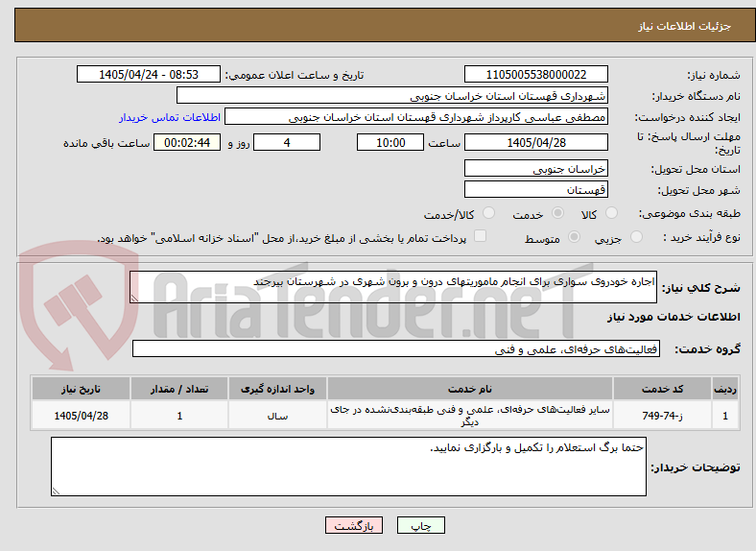Select the کالا radio button

click(x=611, y=213)
